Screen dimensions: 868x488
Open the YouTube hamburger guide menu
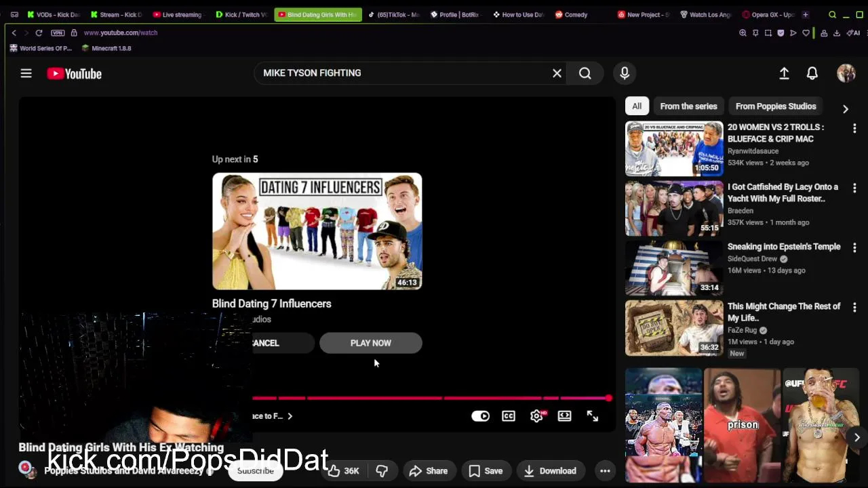[26, 74]
